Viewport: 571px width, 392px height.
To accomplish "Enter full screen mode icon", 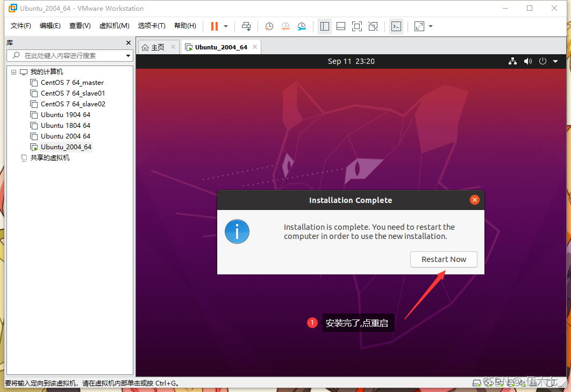I will pyautogui.click(x=357, y=26).
